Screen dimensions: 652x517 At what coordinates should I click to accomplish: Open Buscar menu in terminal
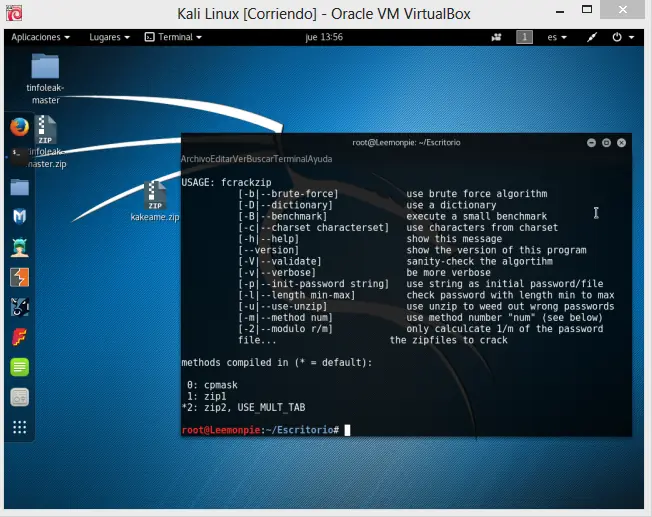(259, 159)
